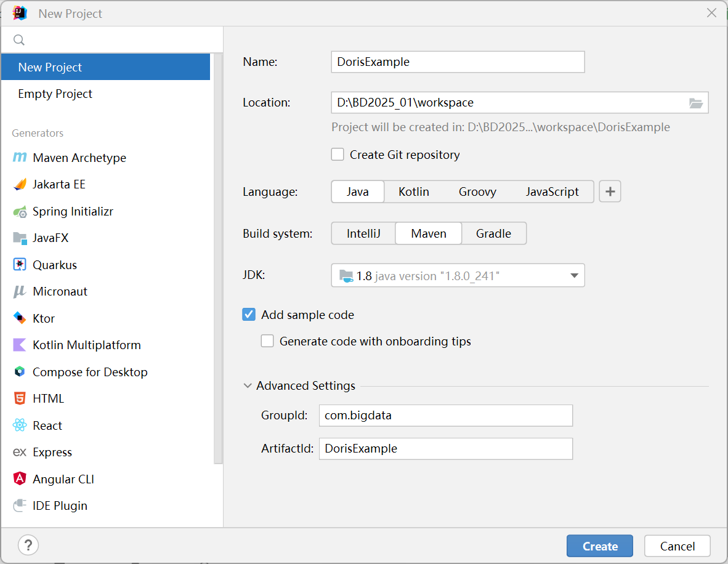Screen dimensions: 728x564
Task: Click the search magnifier icon
Action: click(x=19, y=40)
